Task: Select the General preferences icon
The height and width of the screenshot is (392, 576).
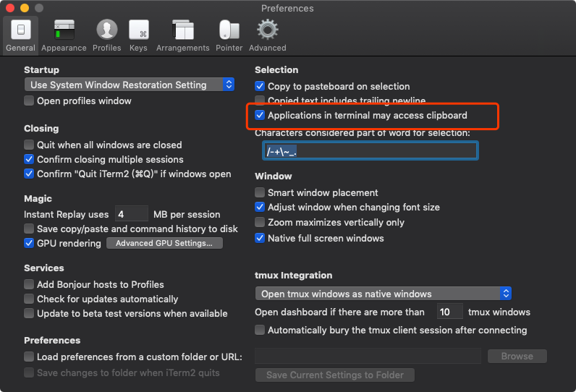Action: tap(20, 30)
